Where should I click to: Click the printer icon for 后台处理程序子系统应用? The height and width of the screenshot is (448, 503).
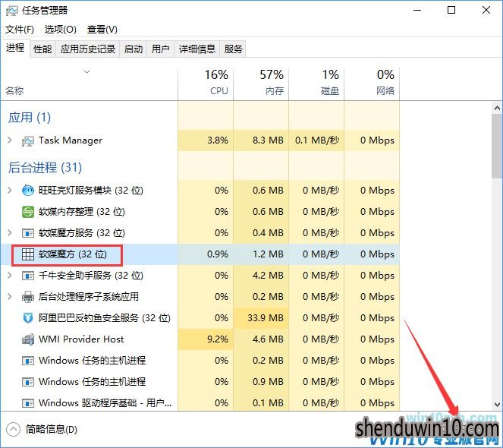28,297
